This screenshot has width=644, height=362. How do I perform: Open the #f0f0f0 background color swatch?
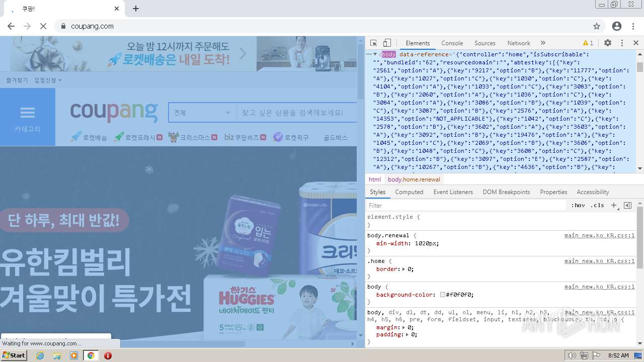[443, 295]
